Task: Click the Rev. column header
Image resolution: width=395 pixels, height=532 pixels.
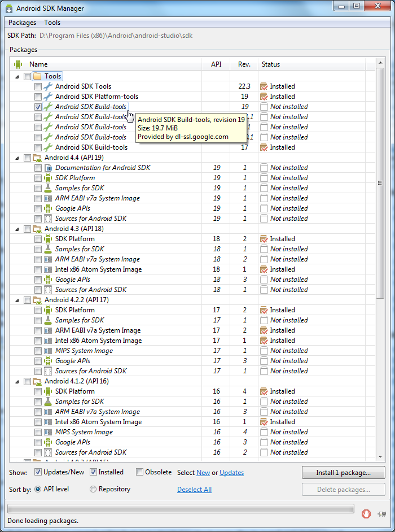Action: click(x=244, y=64)
